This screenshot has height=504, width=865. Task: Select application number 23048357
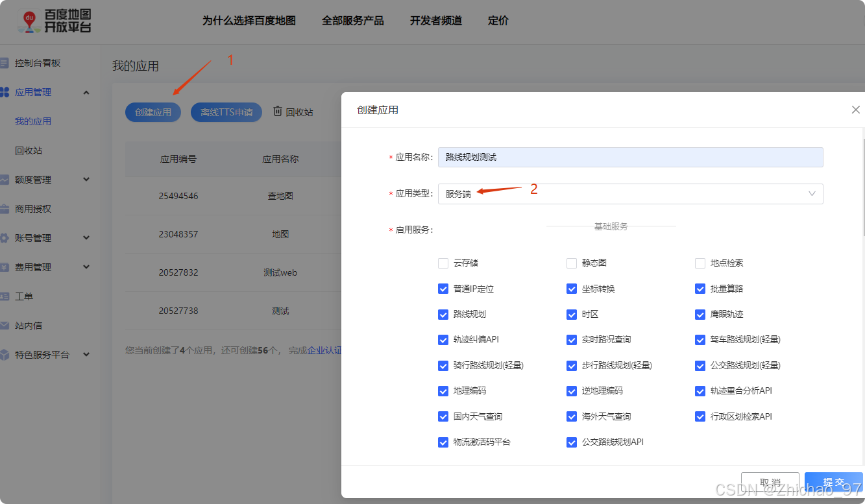point(178,234)
